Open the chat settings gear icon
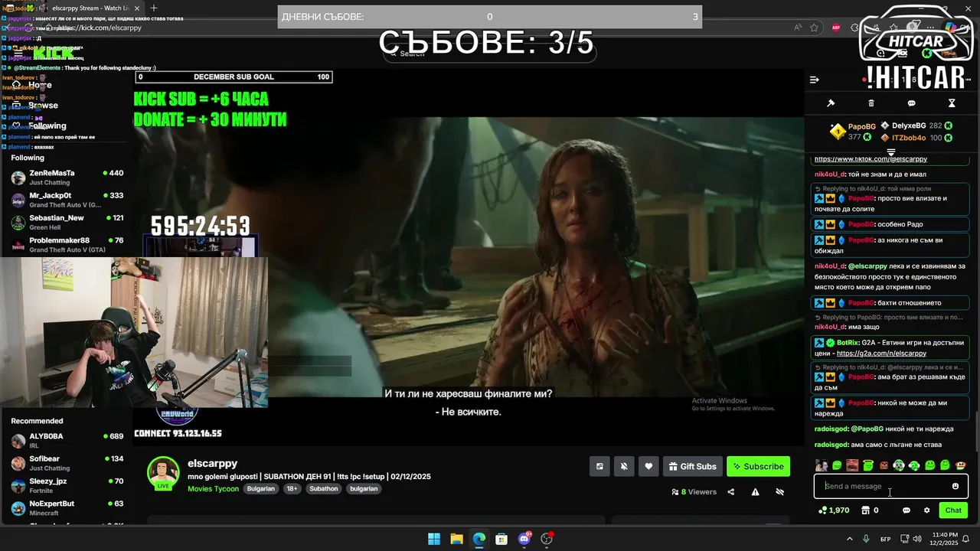980x551 pixels. coord(926,510)
